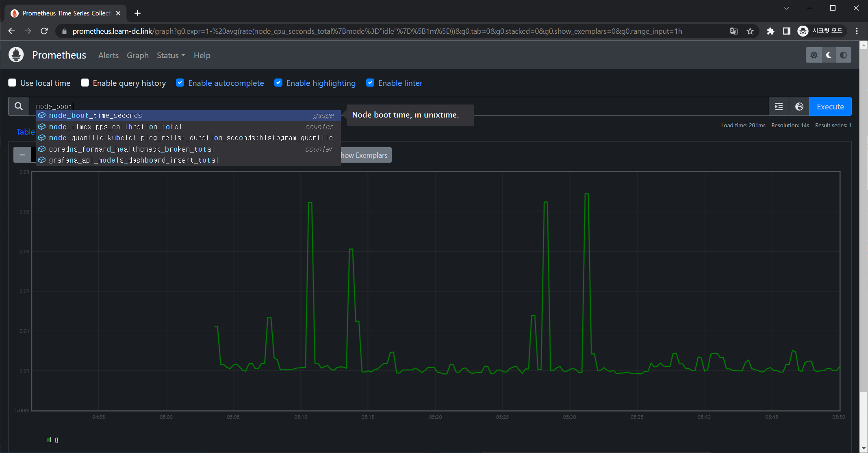The image size is (868, 453).
Task: Choose coredns_forward_healthcheck_broken_total suggestion
Action: pos(131,149)
